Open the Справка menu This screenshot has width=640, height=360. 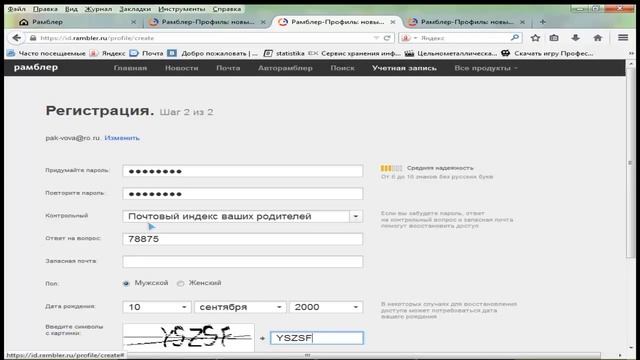point(227,9)
